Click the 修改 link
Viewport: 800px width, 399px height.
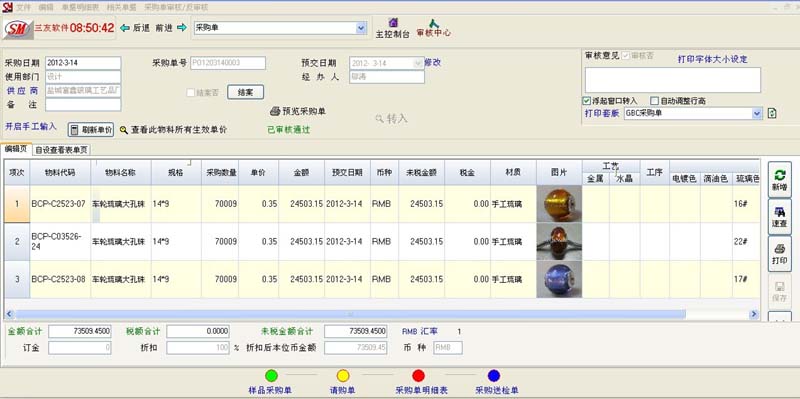[433, 62]
